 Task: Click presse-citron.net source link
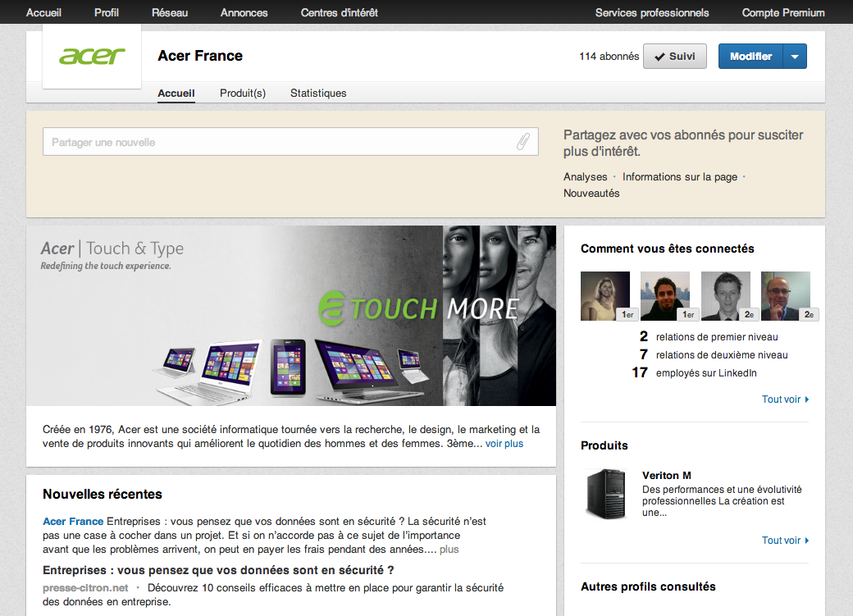pos(85,588)
